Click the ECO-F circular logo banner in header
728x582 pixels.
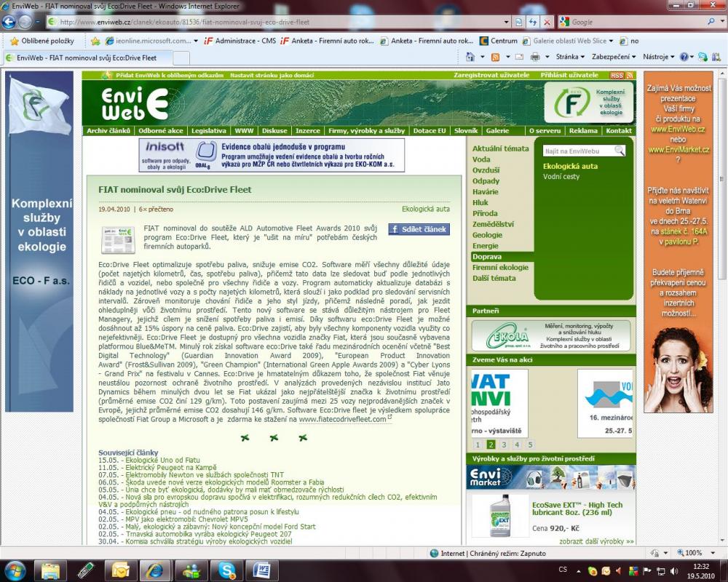pyautogui.click(x=589, y=103)
